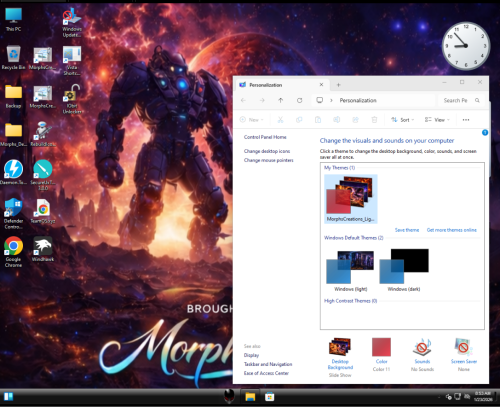Screen dimensions: 500x407
Task: Expand the Sort dropdown
Action: 403,120
